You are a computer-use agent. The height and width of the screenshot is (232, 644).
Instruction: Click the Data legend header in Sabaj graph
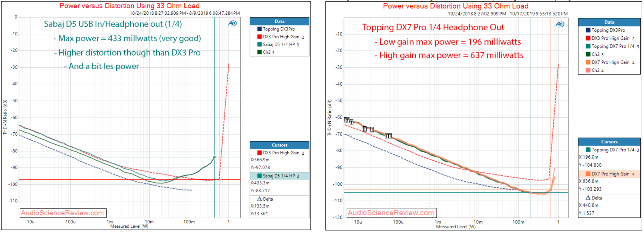(279, 21)
